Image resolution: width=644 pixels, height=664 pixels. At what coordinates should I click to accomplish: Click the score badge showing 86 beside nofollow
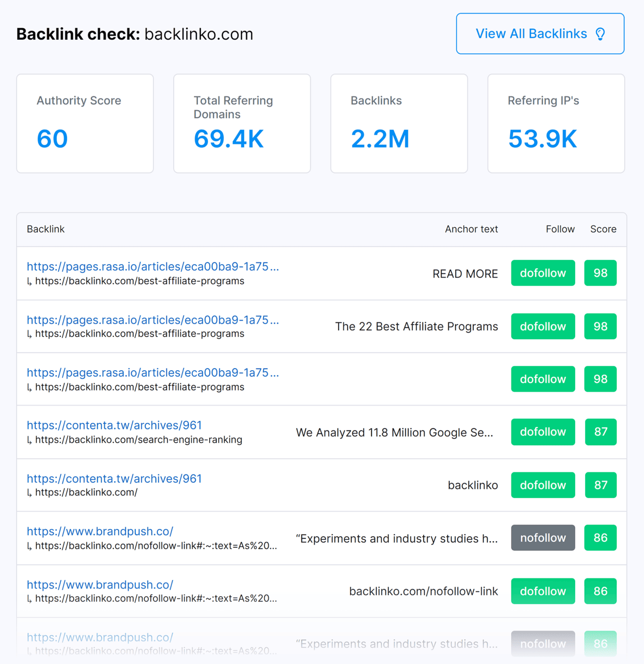click(600, 537)
